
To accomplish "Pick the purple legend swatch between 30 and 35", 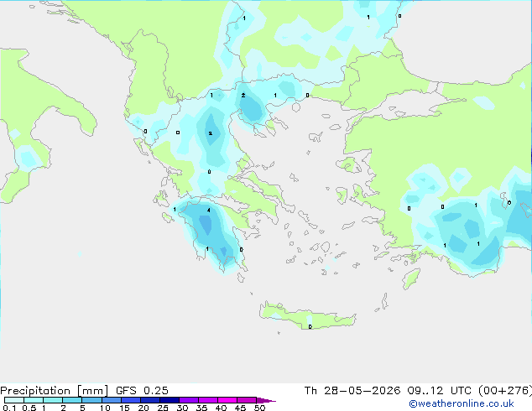I will coord(189,400).
